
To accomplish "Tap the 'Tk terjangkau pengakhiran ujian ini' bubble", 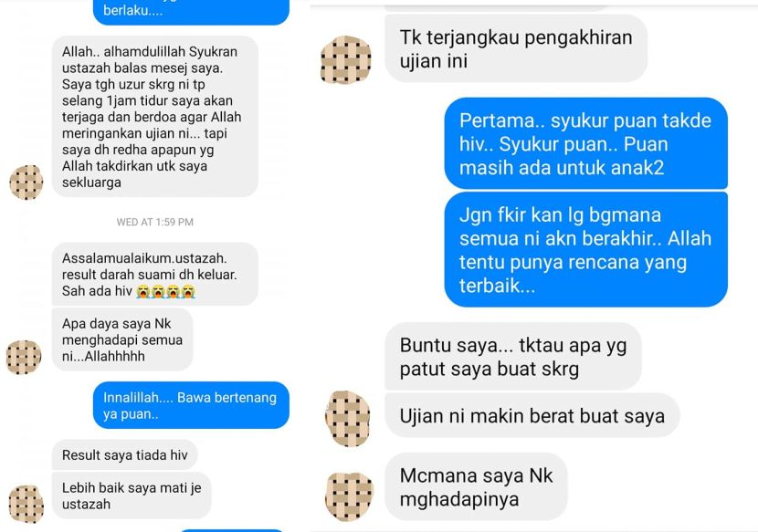I will point(516,48).
